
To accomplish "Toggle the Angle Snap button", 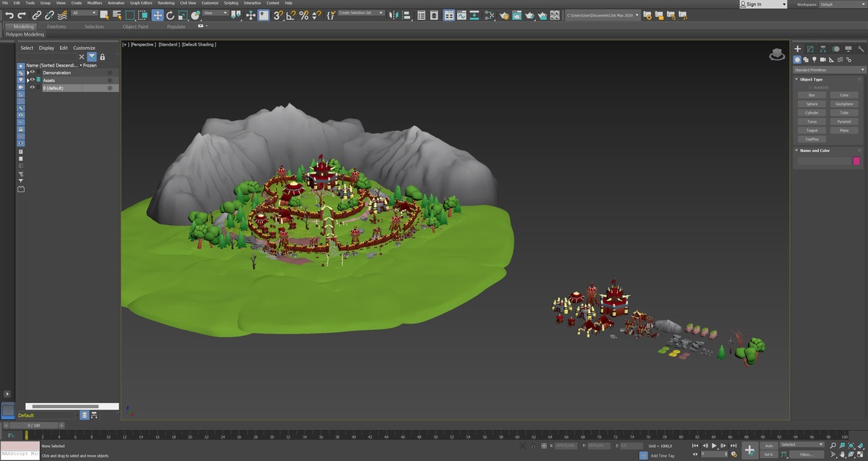I will point(291,14).
